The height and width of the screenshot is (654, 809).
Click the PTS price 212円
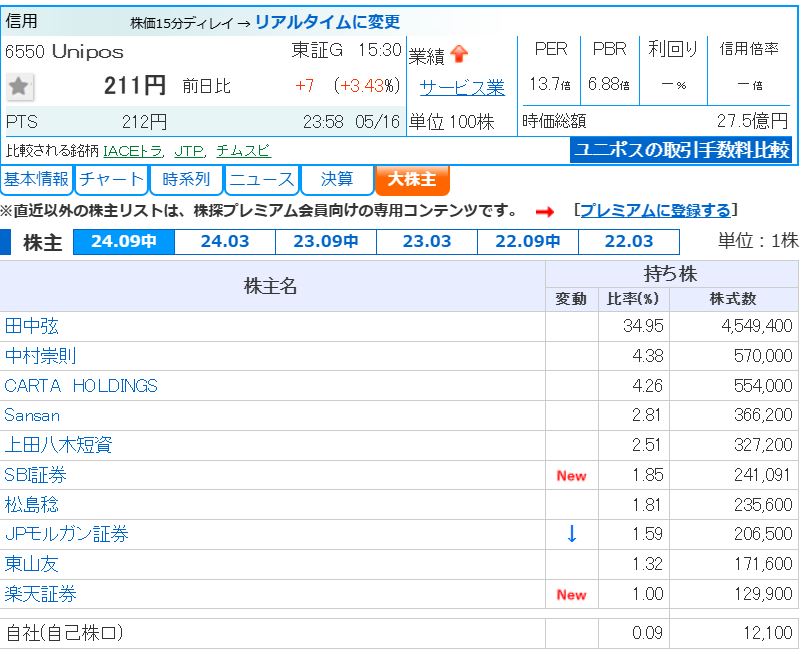point(144,122)
